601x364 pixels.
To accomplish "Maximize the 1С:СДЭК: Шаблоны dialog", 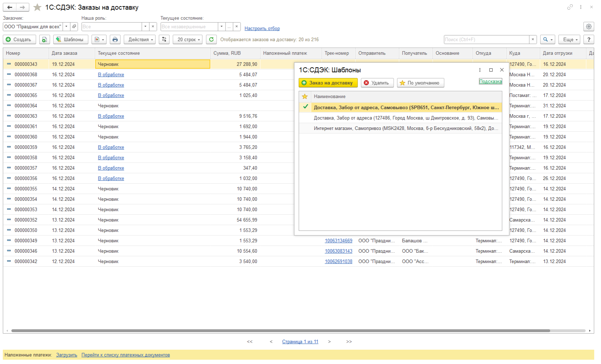I will 491,70.
